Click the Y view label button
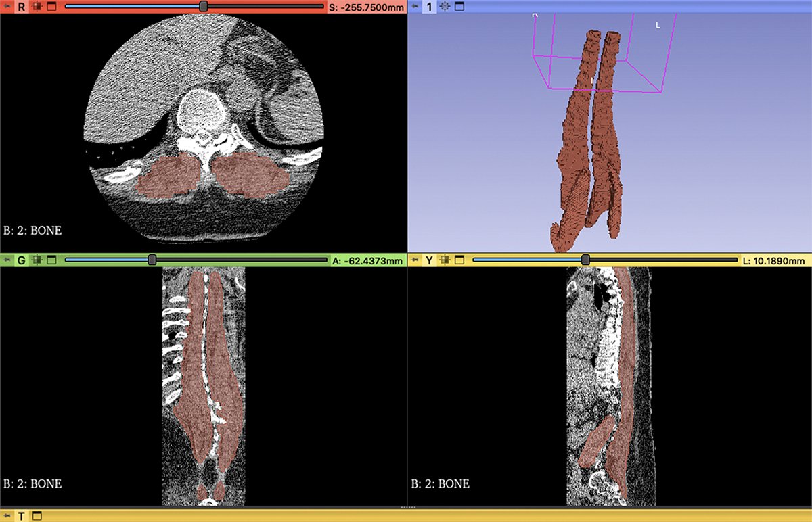The height and width of the screenshot is (522, 812). [x=428, y=260]
